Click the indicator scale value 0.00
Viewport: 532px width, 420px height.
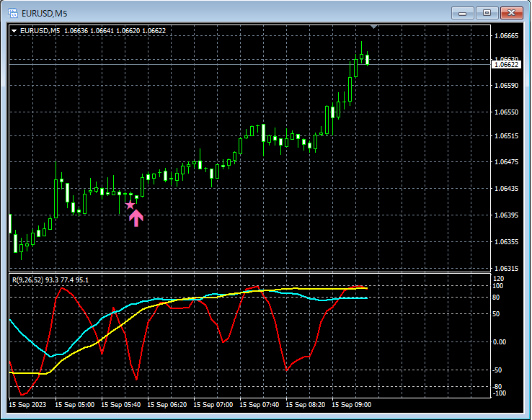point(500,342)
